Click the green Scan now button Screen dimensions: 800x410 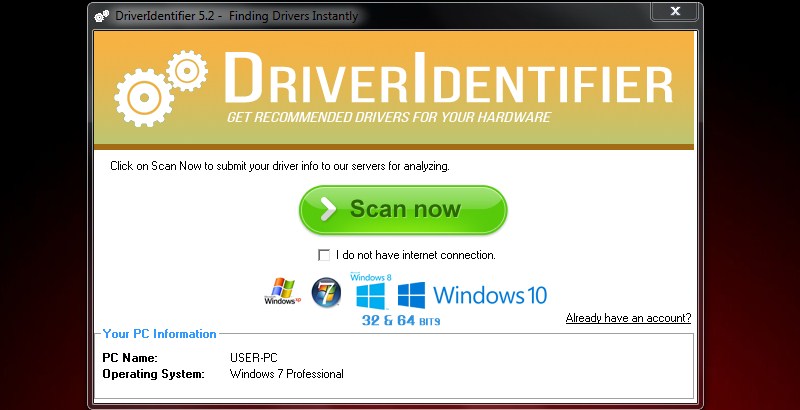tap(403, 210)
